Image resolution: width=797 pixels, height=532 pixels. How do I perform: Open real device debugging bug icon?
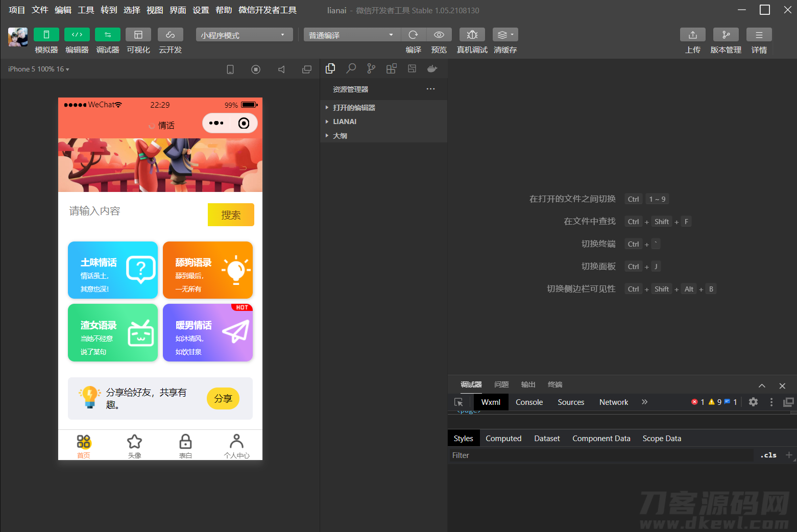(x=472, y=35)
